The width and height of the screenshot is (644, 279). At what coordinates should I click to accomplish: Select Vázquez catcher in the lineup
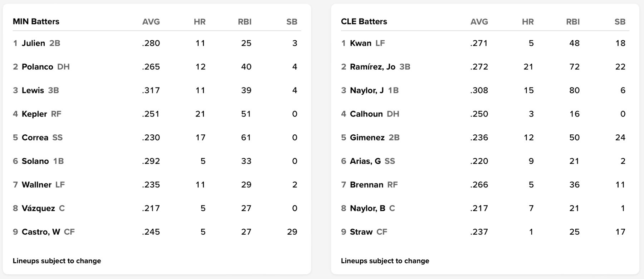pos(38,208)
